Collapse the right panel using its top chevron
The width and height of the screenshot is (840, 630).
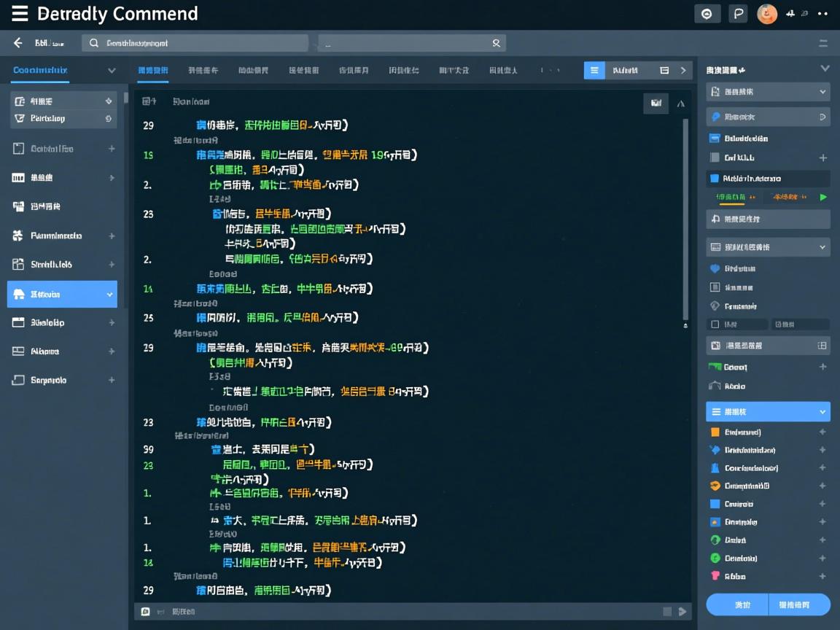825,69
